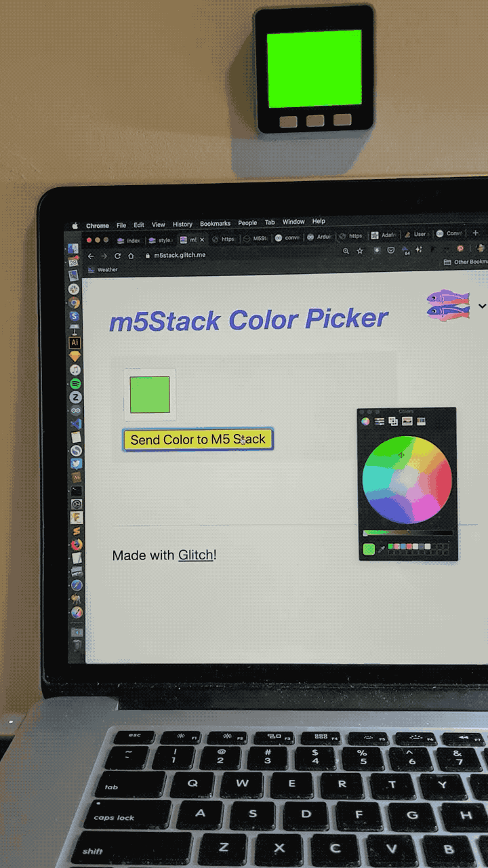The width and height of the screenshot is (488, 868).
Task: Switch to the M5St tab
Action: click(256, 239)
